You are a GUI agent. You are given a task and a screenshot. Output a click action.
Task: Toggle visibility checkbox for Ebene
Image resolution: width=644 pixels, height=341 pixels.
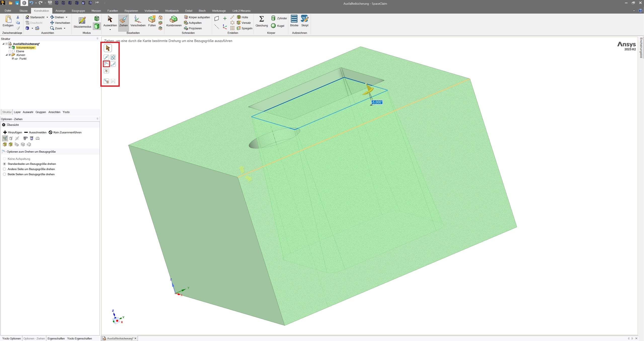(10, 51)
